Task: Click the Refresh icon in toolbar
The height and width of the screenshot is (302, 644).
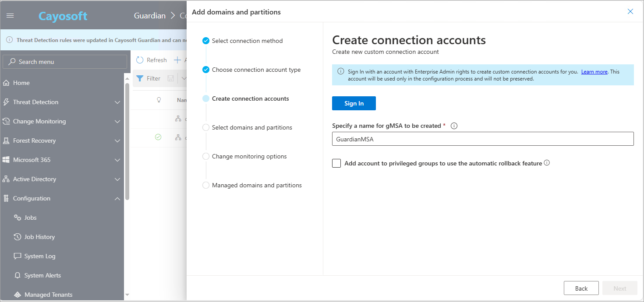Action: (140, 60)
